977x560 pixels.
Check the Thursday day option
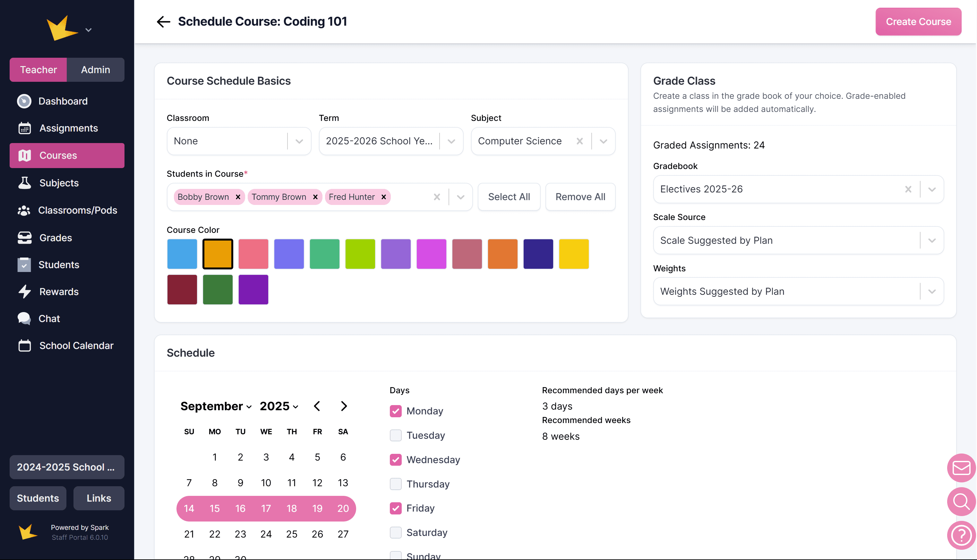point(395,484)
